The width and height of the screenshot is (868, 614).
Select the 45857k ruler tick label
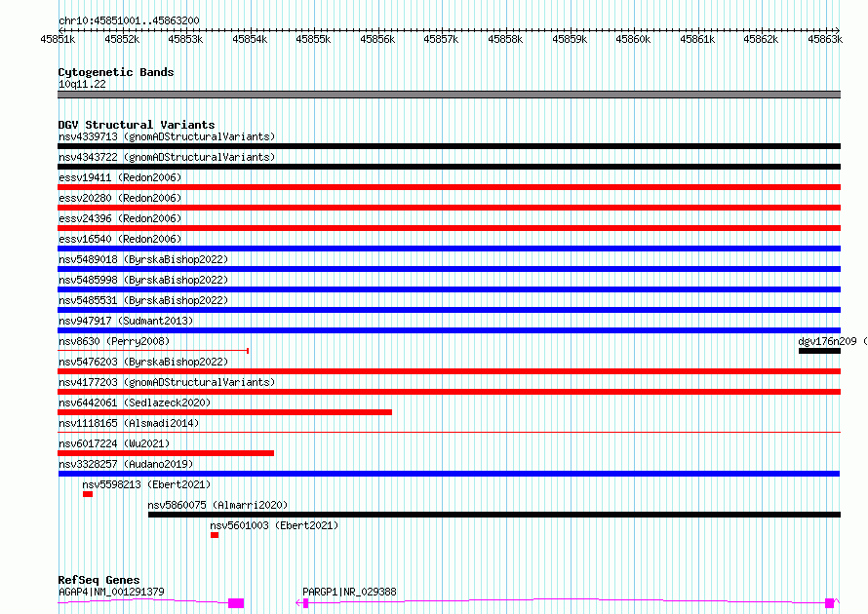(x=441, y=39)
